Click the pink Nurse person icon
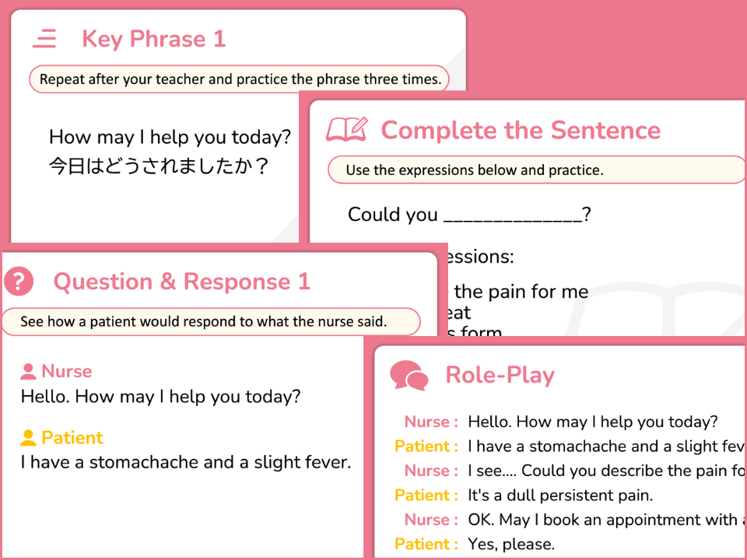This screenshot has width=747, height=560. pos(29,372)
